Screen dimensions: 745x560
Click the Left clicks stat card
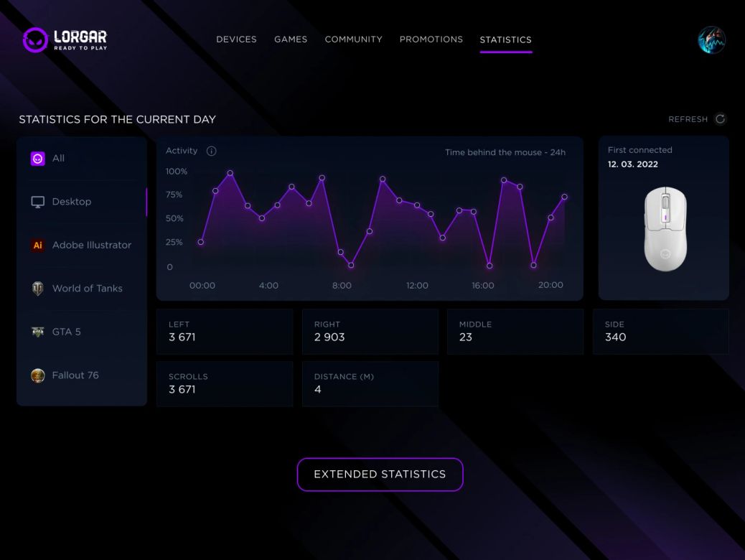click(x=224, y=332)
